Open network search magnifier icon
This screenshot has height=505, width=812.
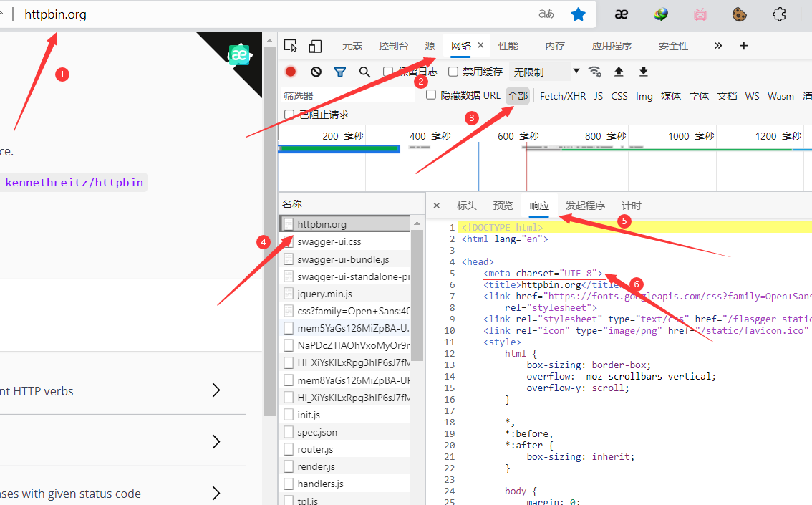[x=364, y=72]
